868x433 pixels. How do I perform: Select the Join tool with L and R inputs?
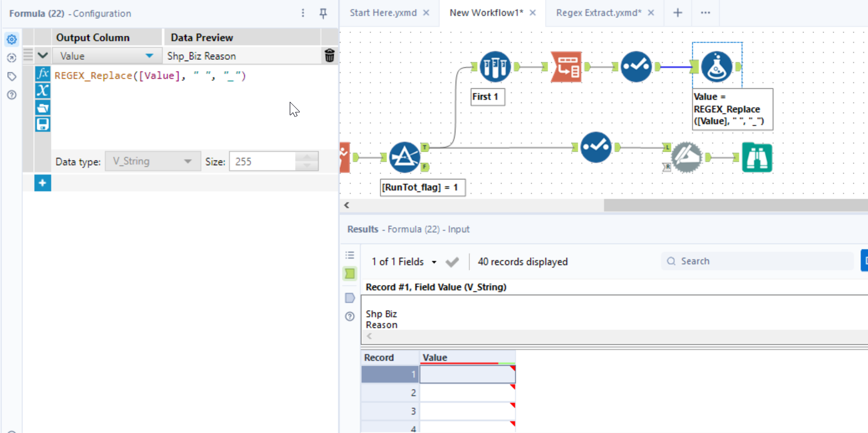pos(686,157)
